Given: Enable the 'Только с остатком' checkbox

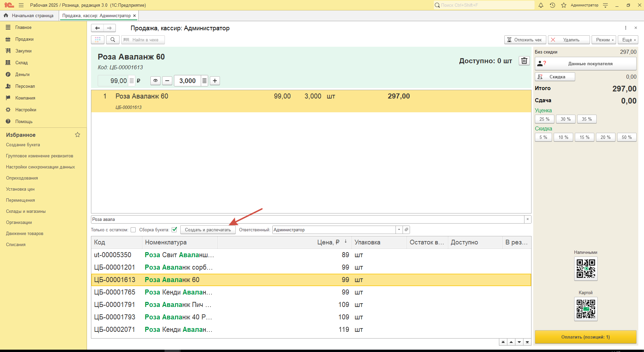Looking at the screenshot, I should point(133,230).
